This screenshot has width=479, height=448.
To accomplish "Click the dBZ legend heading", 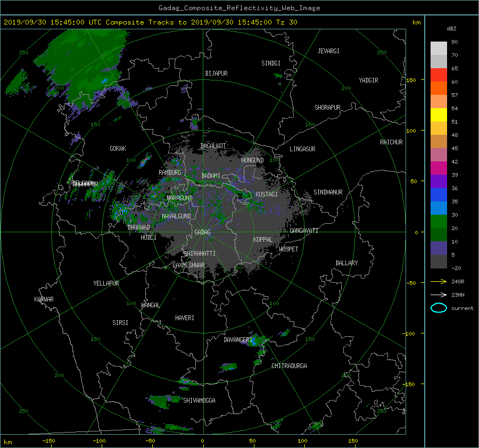I will click(451, 29).
